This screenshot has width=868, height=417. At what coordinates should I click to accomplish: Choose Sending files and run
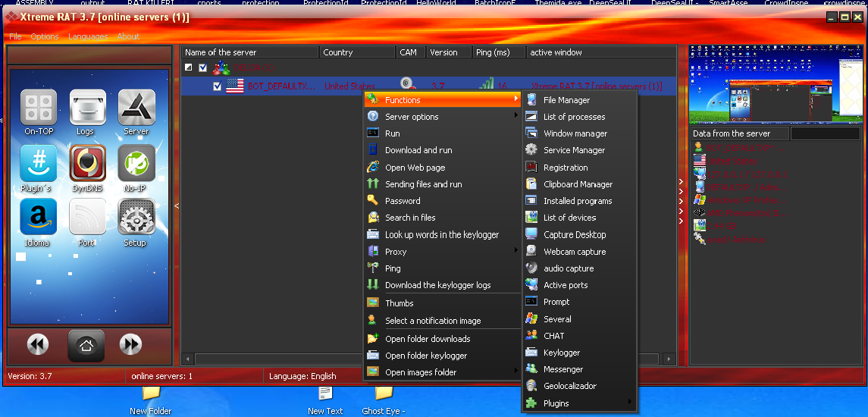pos(443,183)
